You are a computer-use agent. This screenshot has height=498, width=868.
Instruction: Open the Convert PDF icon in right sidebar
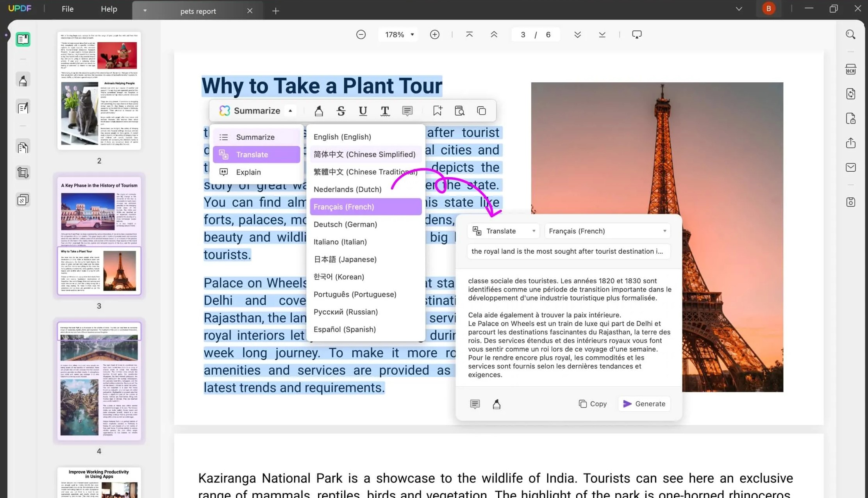point(850,94)
